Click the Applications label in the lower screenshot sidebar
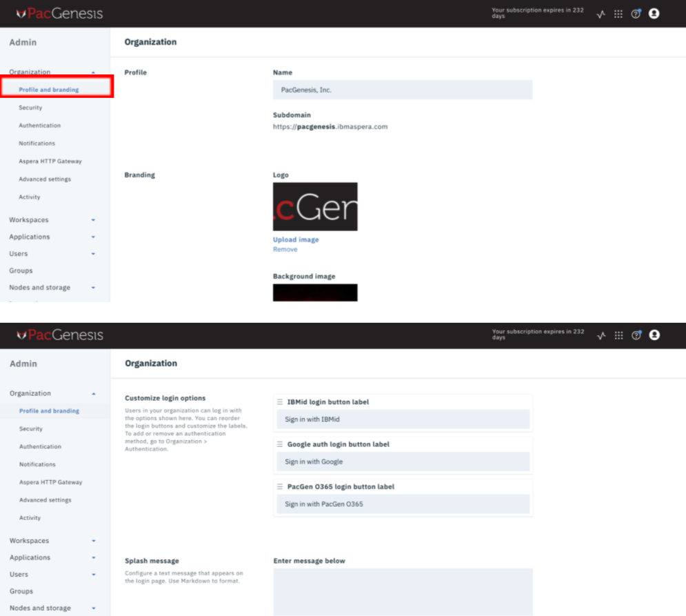This screenshot has width=686, height=616. click(30, 558)
